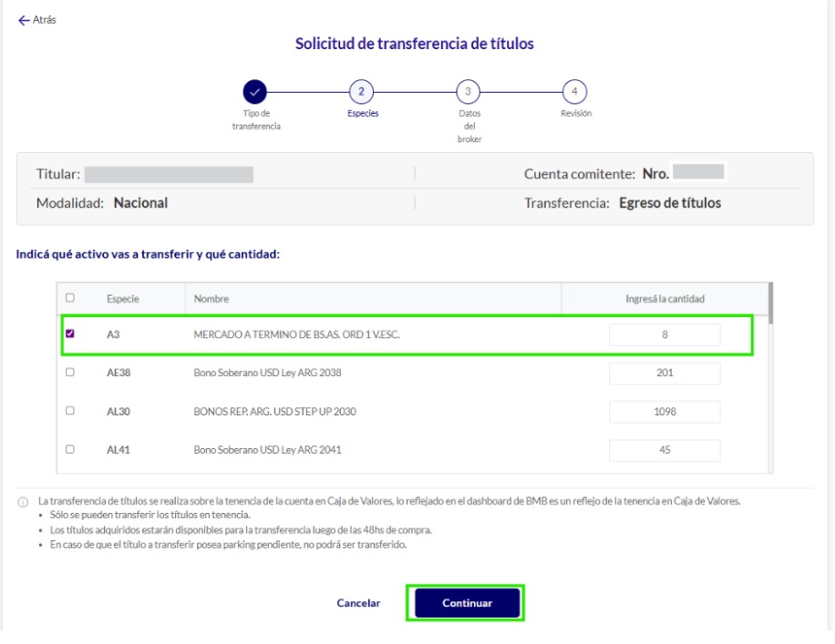Toggle the select-all checkbox in table header
This screenshot has height=644, width=835.
tap(70, 298)
